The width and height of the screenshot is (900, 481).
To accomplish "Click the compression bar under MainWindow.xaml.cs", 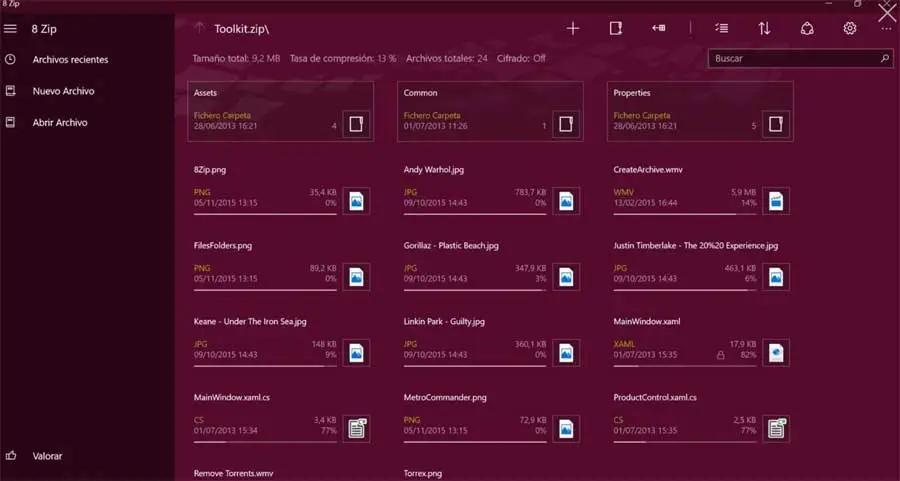I will pyautogui.click(x=265, y=442).
